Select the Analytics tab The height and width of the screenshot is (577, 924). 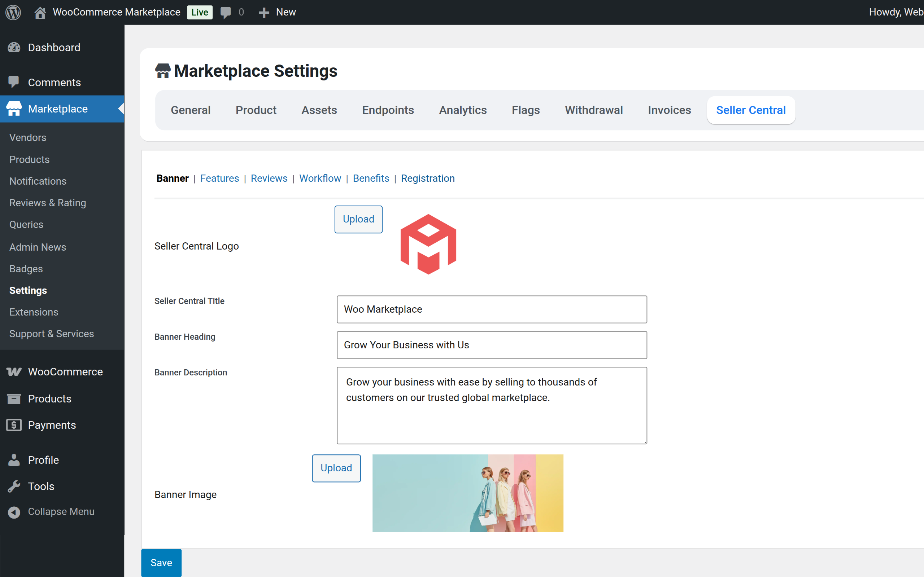pos(463,110)
